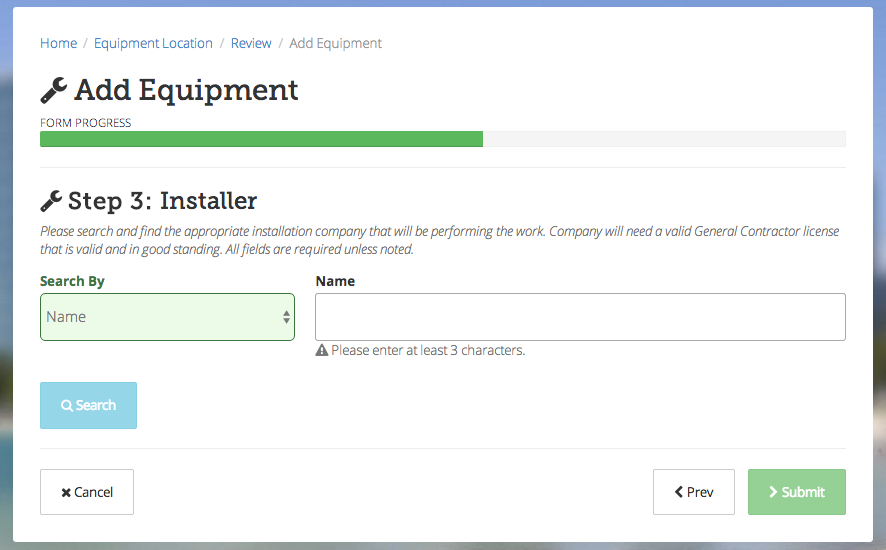The image size is (886, 550).
Task: Click the wrench icon beside Step 3: Installer
Action: tap(51, 201)
